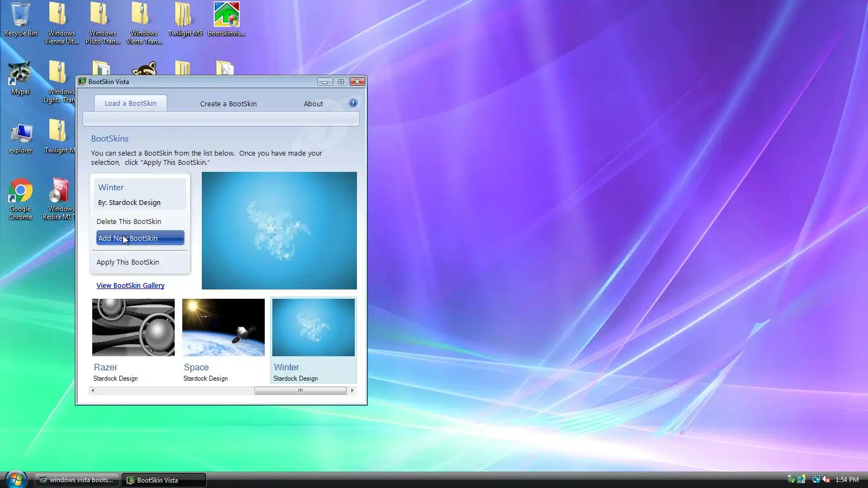Select the Twilight M zip folder beside explorer
Image resolution: width=868 pixels, height=488 pixels.
[x=59, y=137]
